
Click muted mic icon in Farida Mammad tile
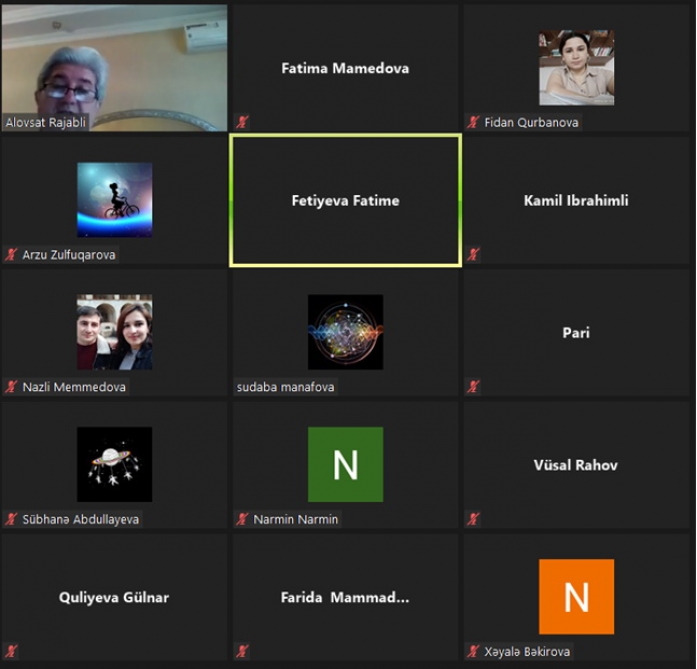[242, 651]
